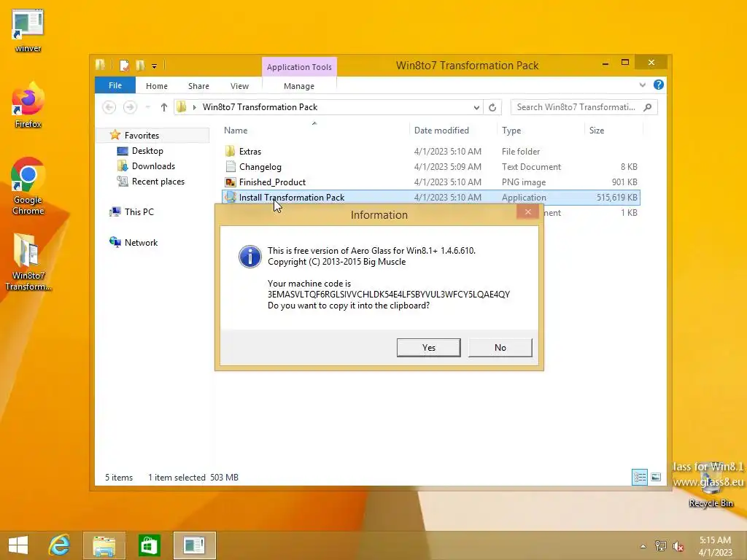Click the Search Win8to7 Transformation box
This screenshot has height=560, width=747.
tap(576, 107)
